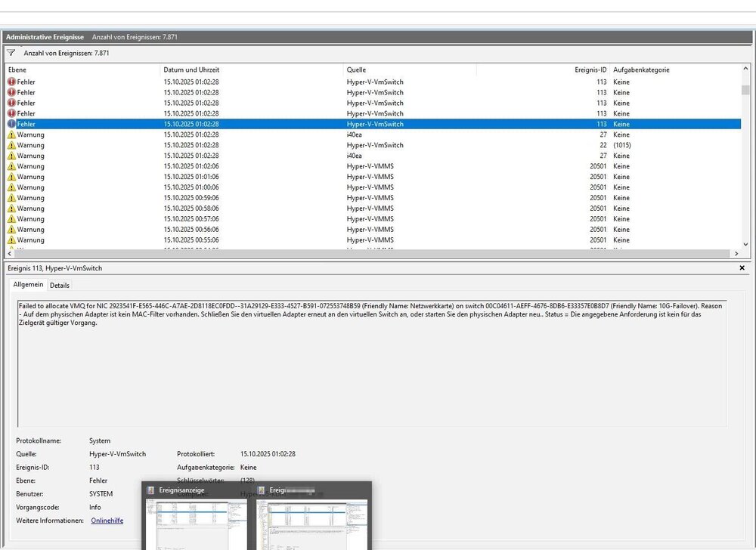Close the event 113 details pane

[x=742, y=268]
